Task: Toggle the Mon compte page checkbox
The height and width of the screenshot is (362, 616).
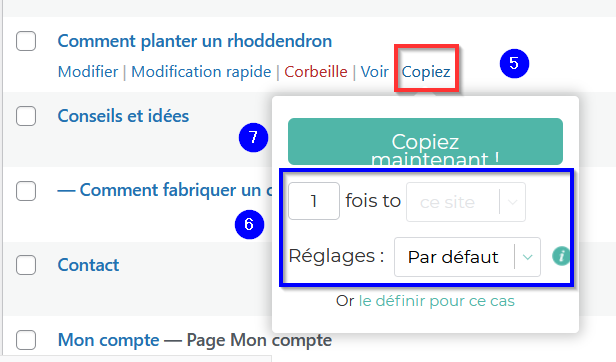Action: [x=26, y=340]
